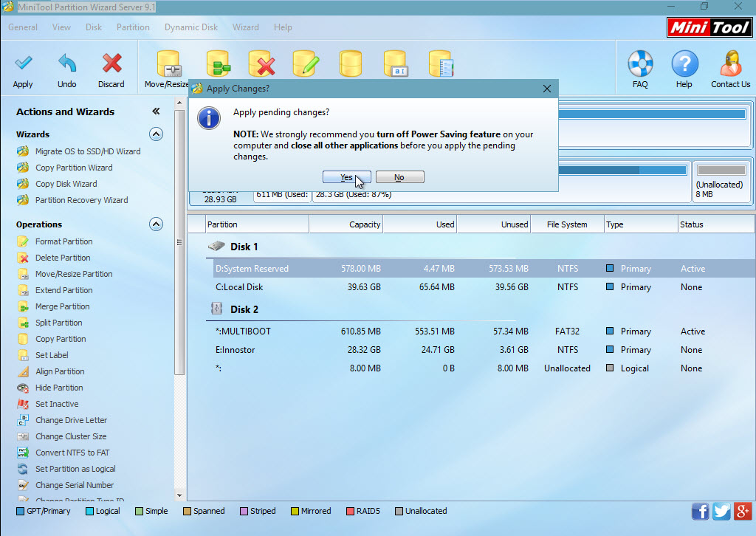The height and width of the screenshot is (536, 756).
Task: Click the Set Inactive flag icon
Action: pos(23,404)
